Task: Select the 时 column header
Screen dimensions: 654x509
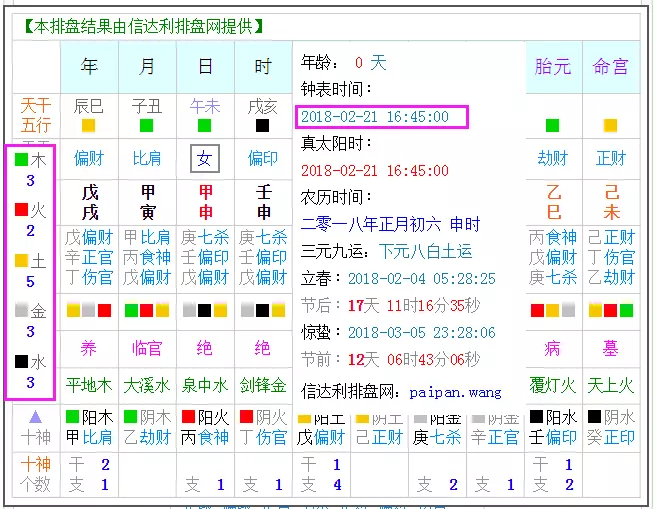Action: (x=263, y=67)
